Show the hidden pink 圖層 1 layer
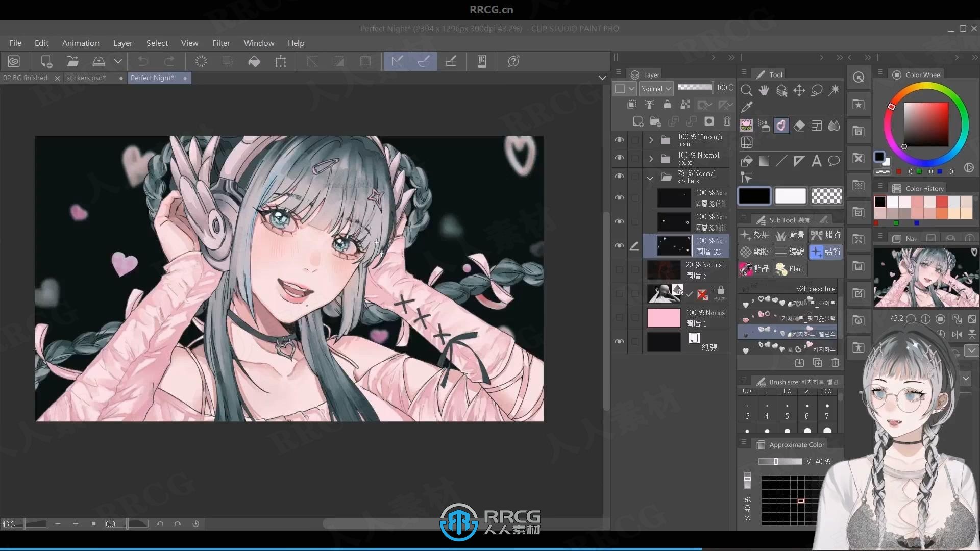 click(x=619, y=317)
